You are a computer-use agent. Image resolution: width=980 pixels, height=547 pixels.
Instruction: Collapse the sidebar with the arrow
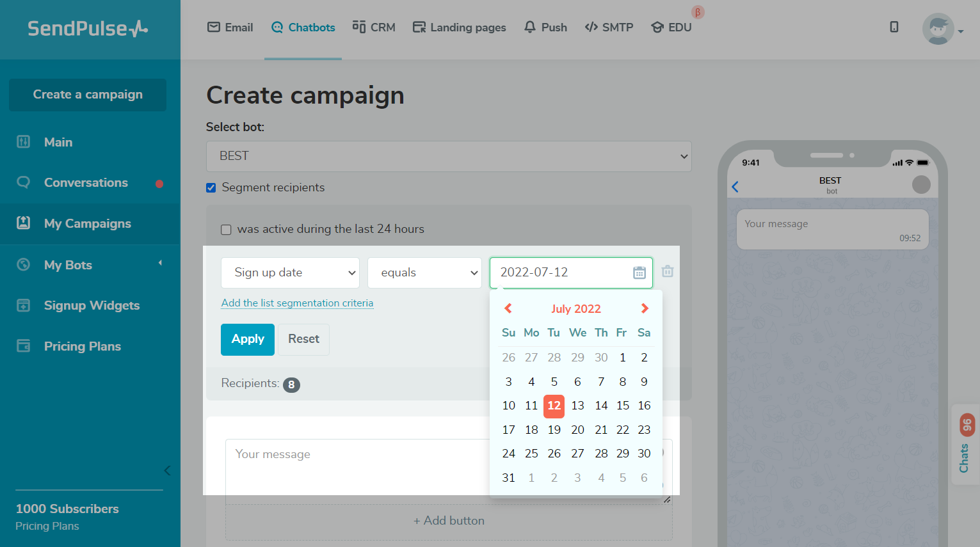click(x=167, y=471)
